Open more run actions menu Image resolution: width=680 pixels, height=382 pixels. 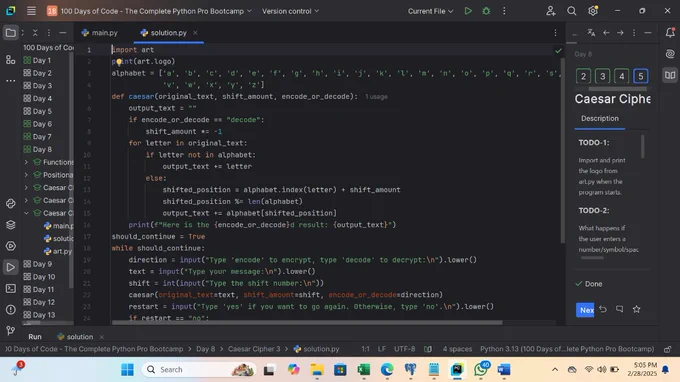(x=504, y=11)
